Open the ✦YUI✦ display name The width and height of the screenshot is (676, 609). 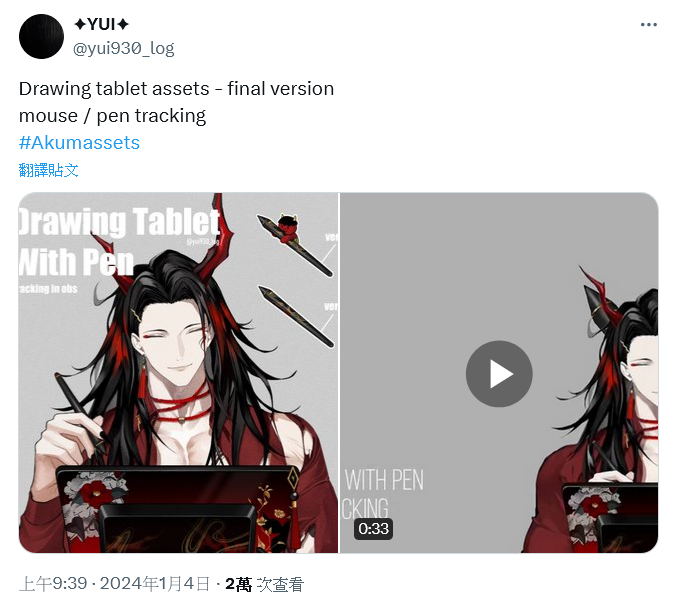101,25
